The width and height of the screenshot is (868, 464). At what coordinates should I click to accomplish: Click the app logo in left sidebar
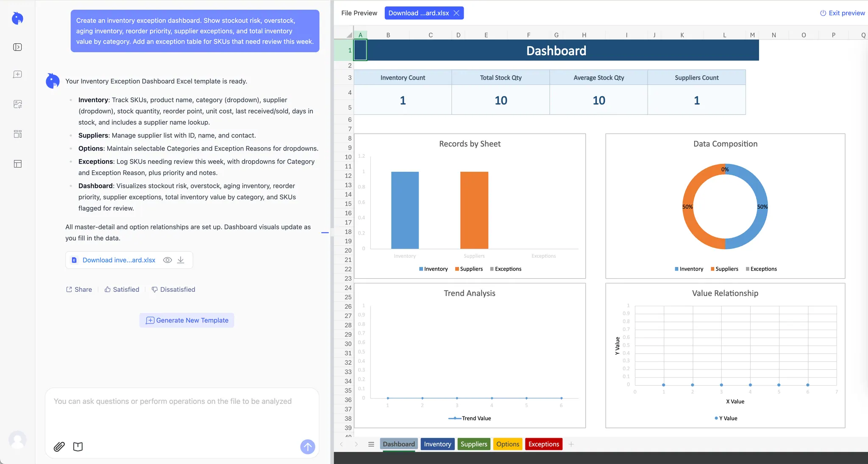(17, 18)
